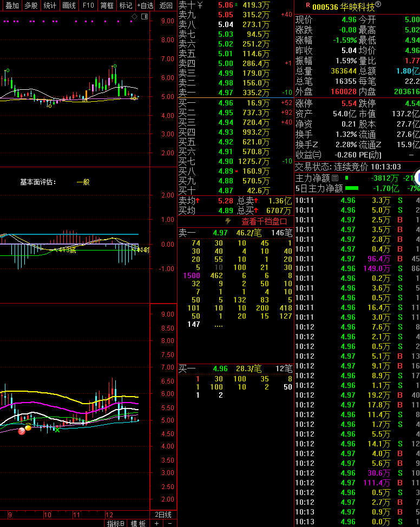The width and height of the screenshot is (420, 527).
Task: Open the 模板 template selector
Action: (138, 523)
